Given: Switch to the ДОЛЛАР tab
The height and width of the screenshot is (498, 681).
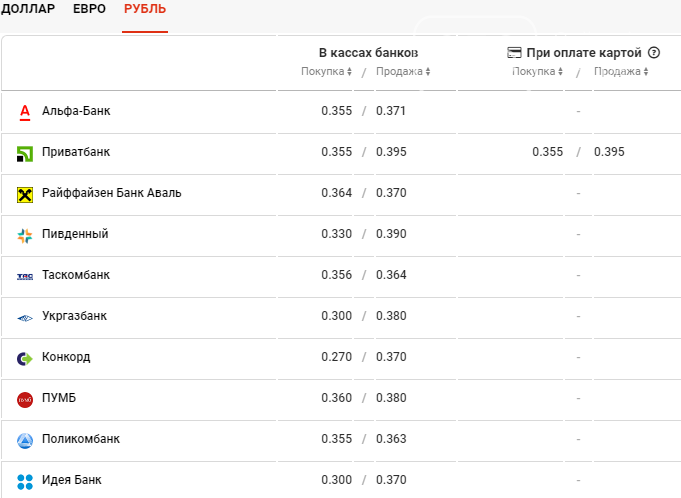Looking at the screenshot, I should click(x=28, y=9).
